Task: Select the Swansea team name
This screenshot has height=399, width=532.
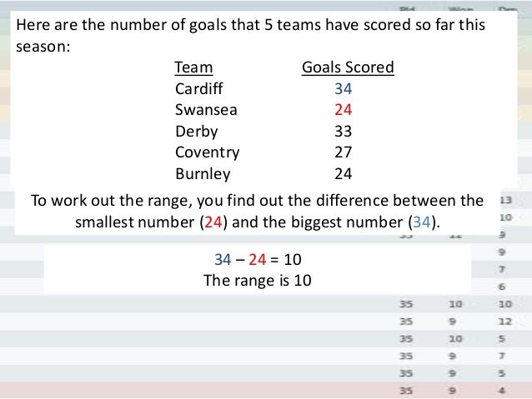Action: tap(206, 110)
